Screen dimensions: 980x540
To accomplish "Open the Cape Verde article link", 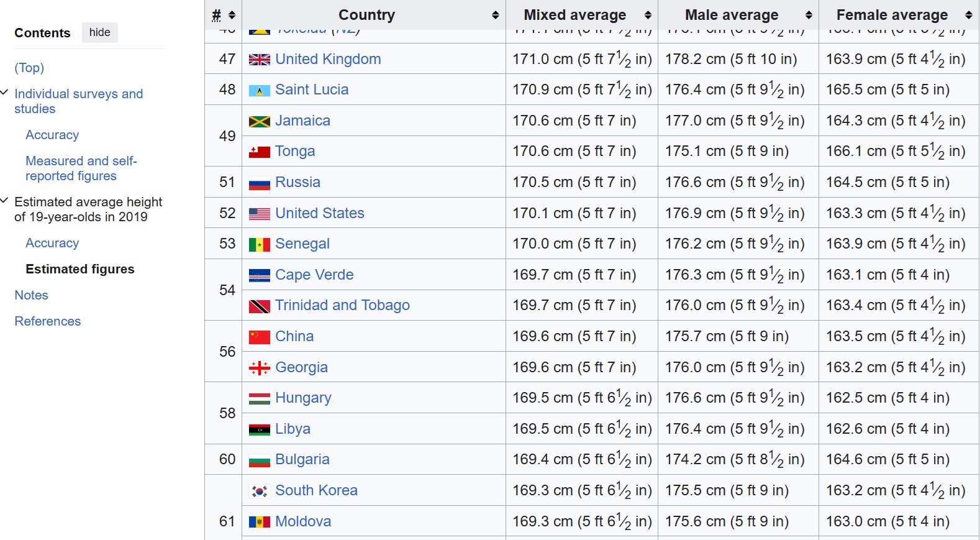I will [314, 275].
